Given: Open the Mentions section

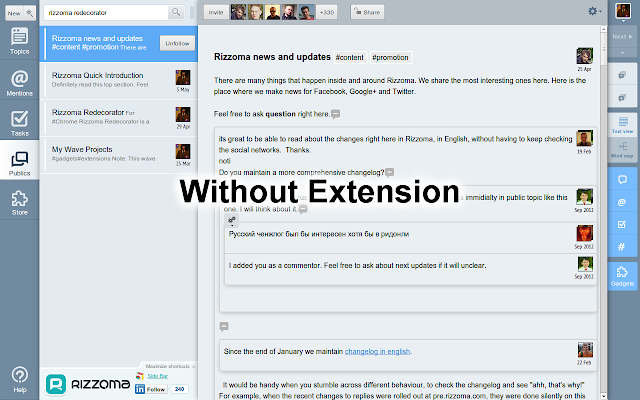Looking at the screenshot, I should click(19, 83).
